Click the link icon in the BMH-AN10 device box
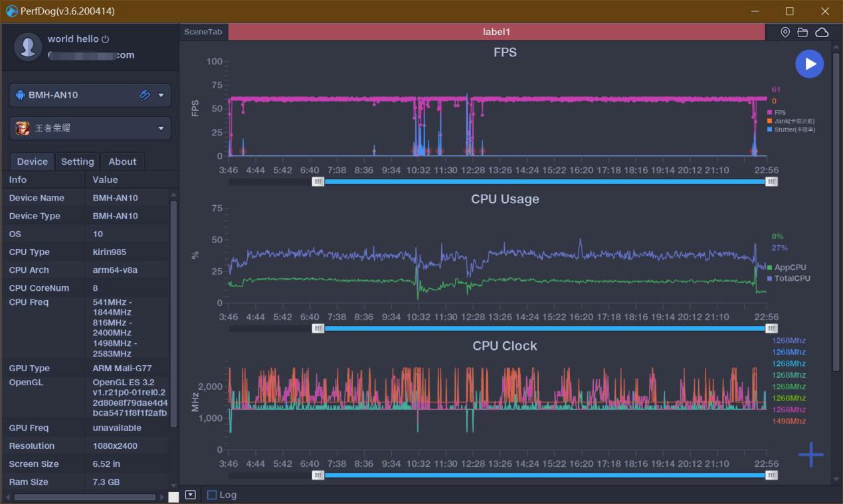Viewport: 843px width, 504px height. [144, 95]
